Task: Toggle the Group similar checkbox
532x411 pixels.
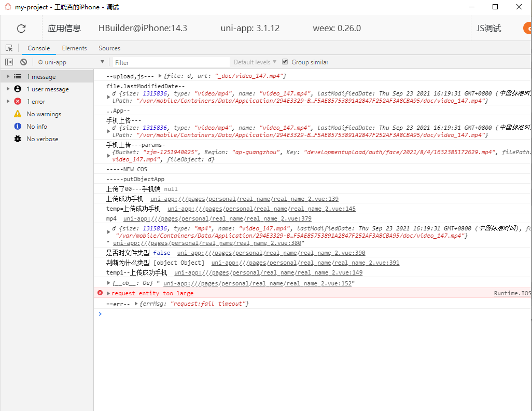Action: [285, 62]
